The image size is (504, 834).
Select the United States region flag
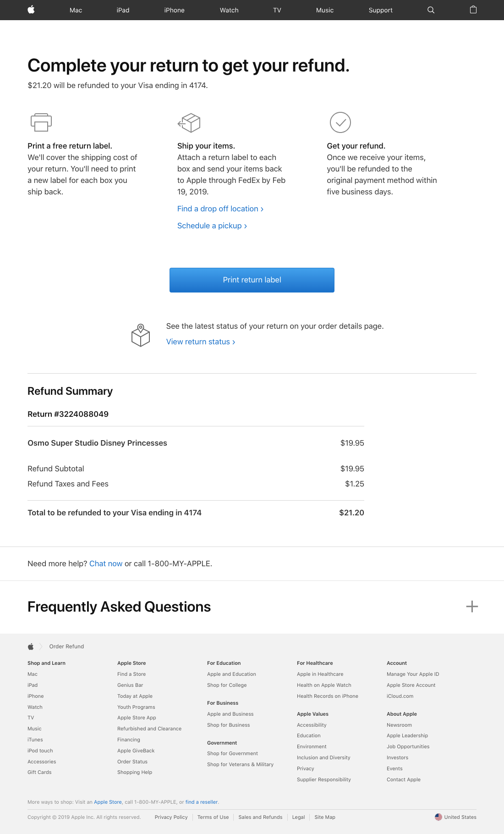pyautogui.click(x=438, y=817)
